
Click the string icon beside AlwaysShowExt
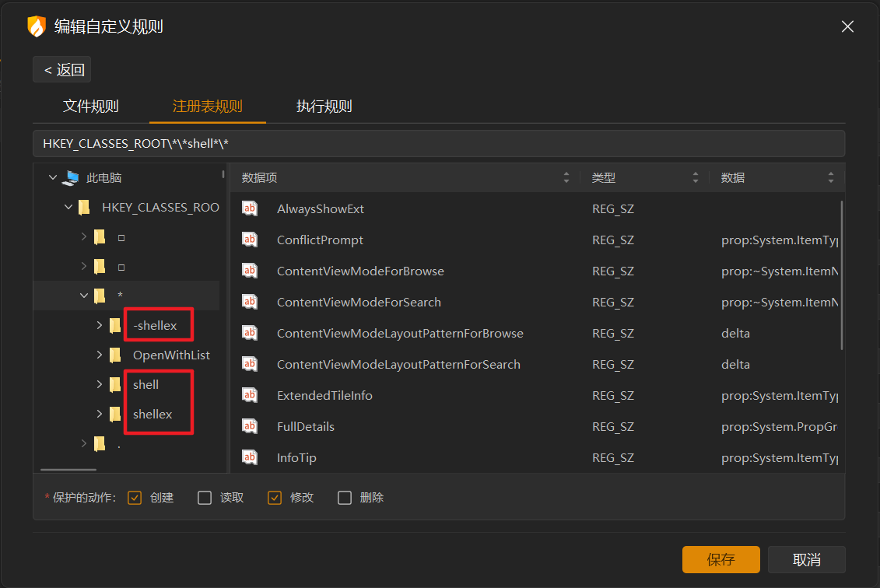(x=250, y=208)
